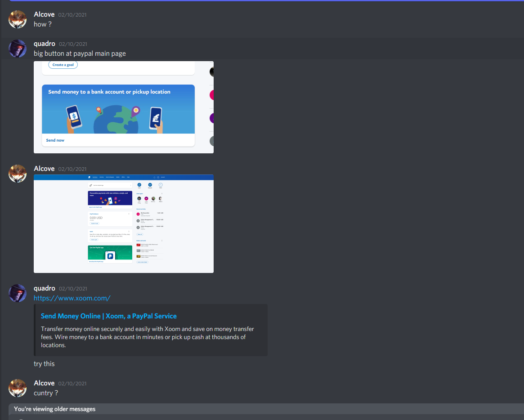This screenshot has width=524, height=420.
Task: Click username Alcove above the dashboard screenshot
Action: click(x=44, y=169)
